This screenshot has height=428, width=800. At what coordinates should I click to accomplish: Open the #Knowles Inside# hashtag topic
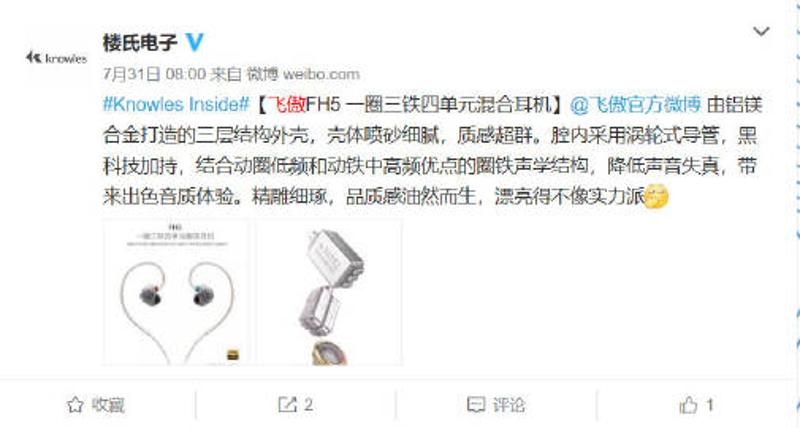[176, 105]
